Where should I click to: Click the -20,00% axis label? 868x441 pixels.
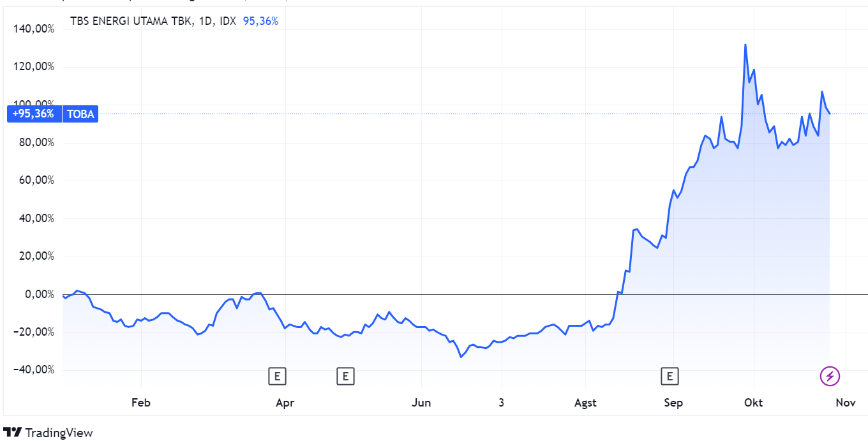(x=34, y=332)
